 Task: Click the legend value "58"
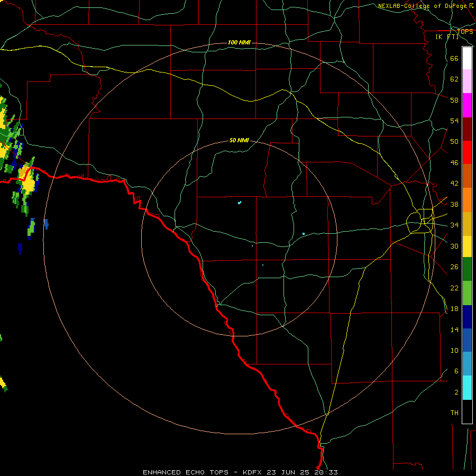click(454, 100)
